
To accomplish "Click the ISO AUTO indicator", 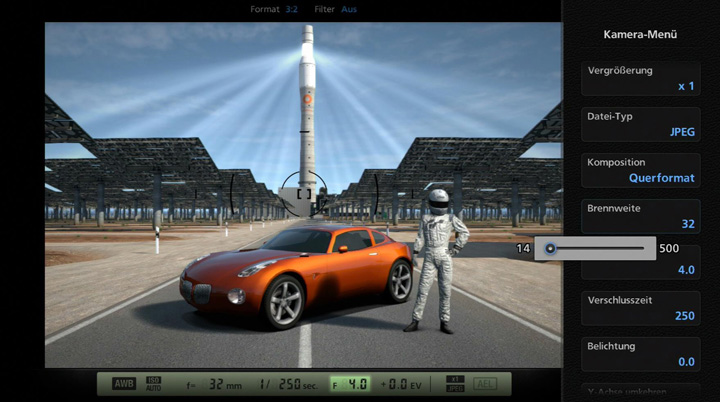I will (x=155, y=384).
